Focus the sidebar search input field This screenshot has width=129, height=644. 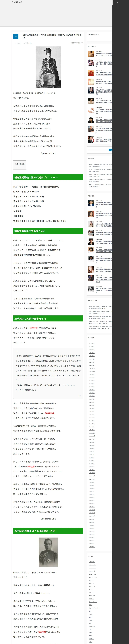pos(98,150)
